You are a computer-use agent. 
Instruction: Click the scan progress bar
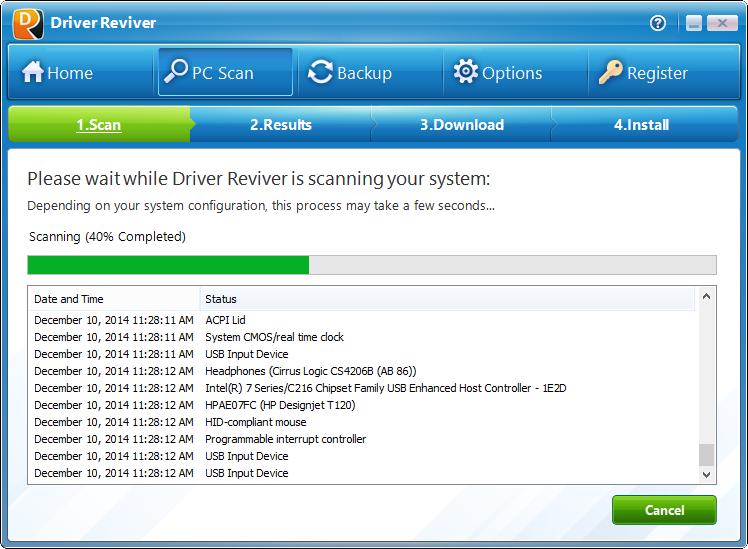[x=371, y=265]
